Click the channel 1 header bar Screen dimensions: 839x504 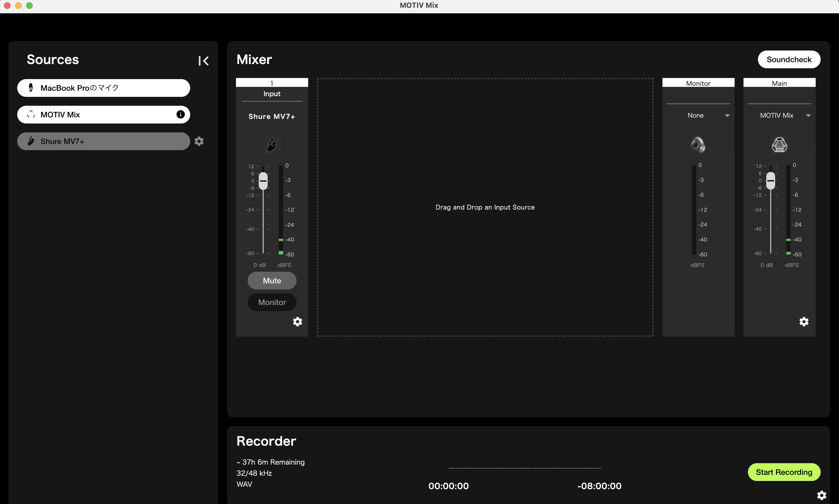tap(272, 82)
